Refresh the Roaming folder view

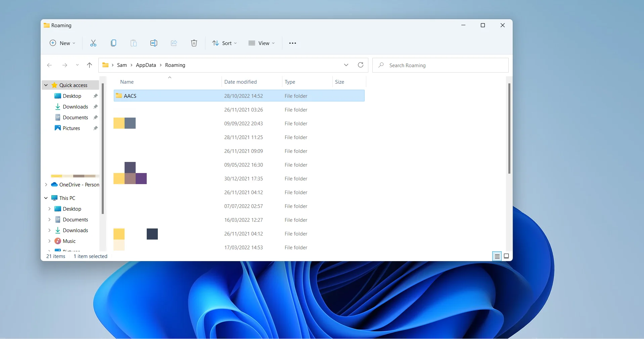(361, 65)
